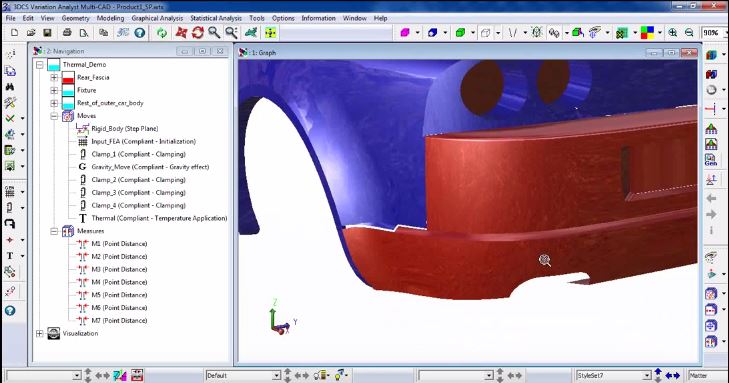Image resolution: width=729 pixels, height=383 pixels.
Task: Click the Gen icon in right toolbar
Action: point(711,160)
